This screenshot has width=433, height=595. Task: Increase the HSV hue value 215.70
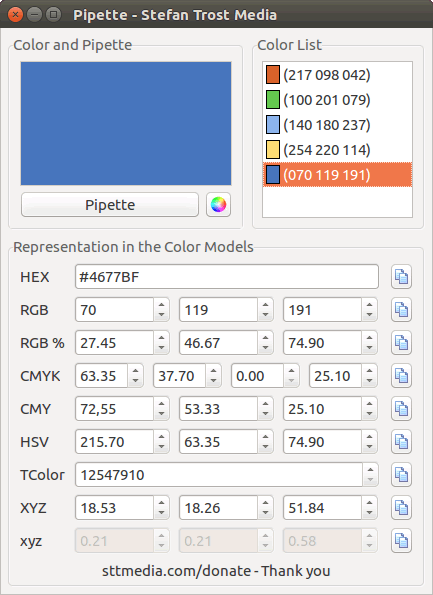pos(161,436)
